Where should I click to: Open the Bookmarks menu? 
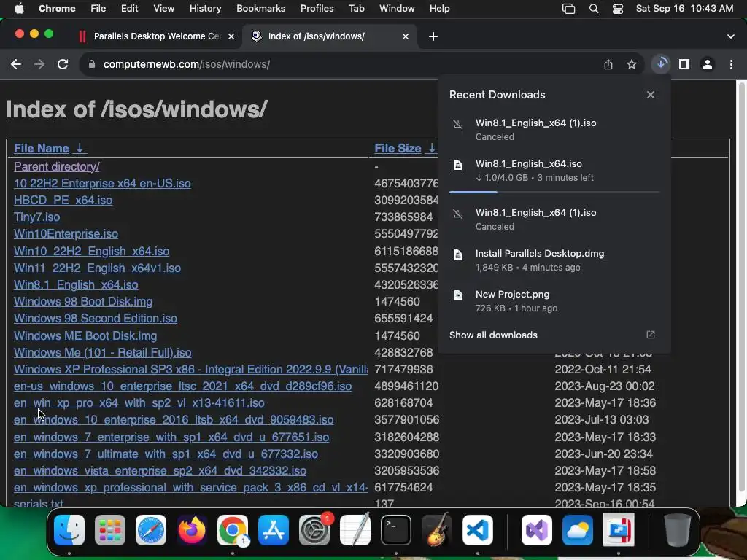pyautogui.click(x=260, y=9)
